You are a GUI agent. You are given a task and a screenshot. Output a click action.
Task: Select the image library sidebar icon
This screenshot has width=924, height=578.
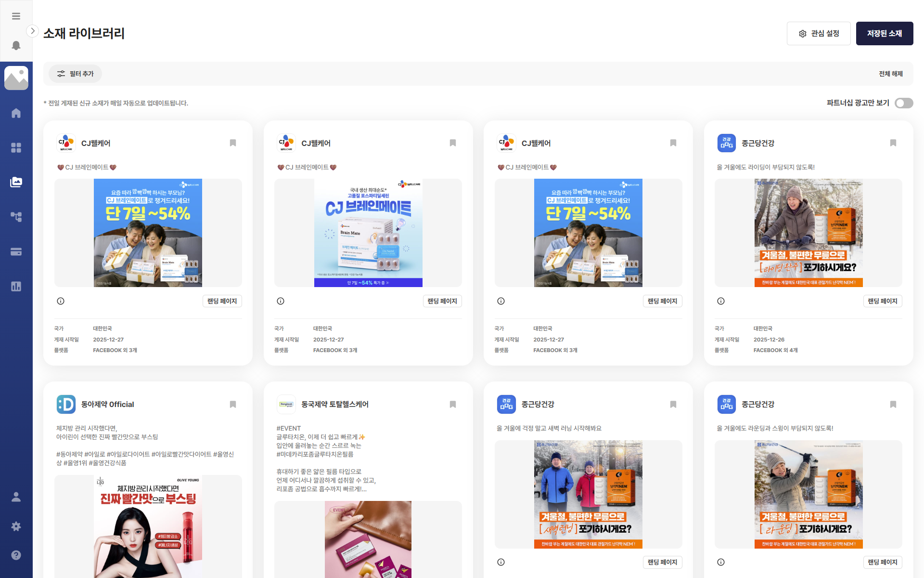click(x=16, y=182)
